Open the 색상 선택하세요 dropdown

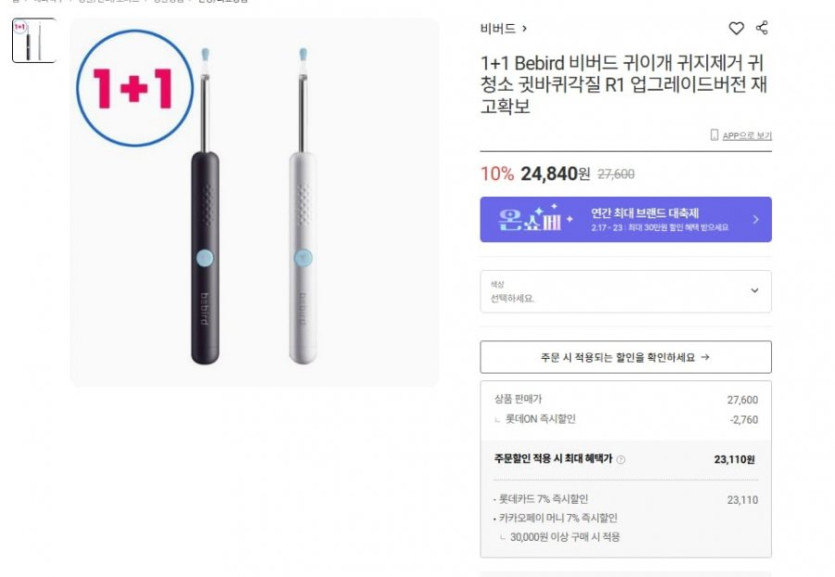pyautogui.click(x=626, y=291)
